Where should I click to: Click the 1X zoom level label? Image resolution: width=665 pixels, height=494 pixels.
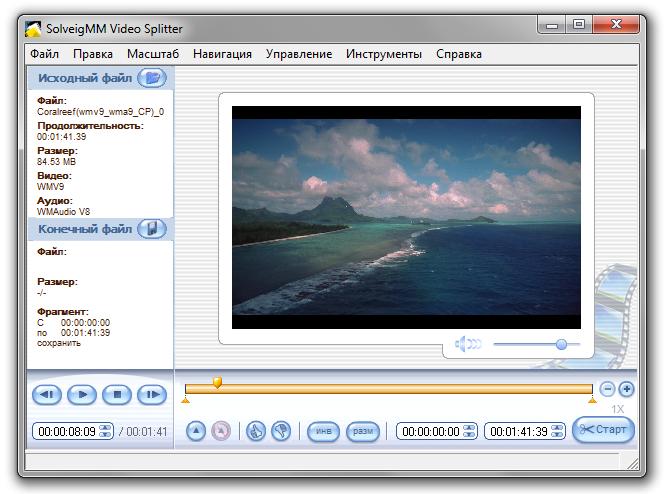tap(618, 409)
